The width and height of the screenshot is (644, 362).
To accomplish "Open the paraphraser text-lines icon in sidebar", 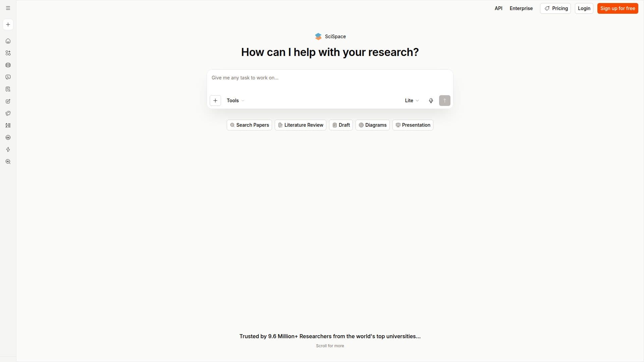I will point(8,125).
